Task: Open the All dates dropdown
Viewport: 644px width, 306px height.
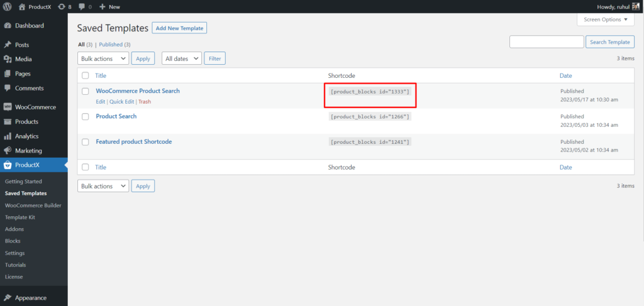Action: tap(182, 58)
